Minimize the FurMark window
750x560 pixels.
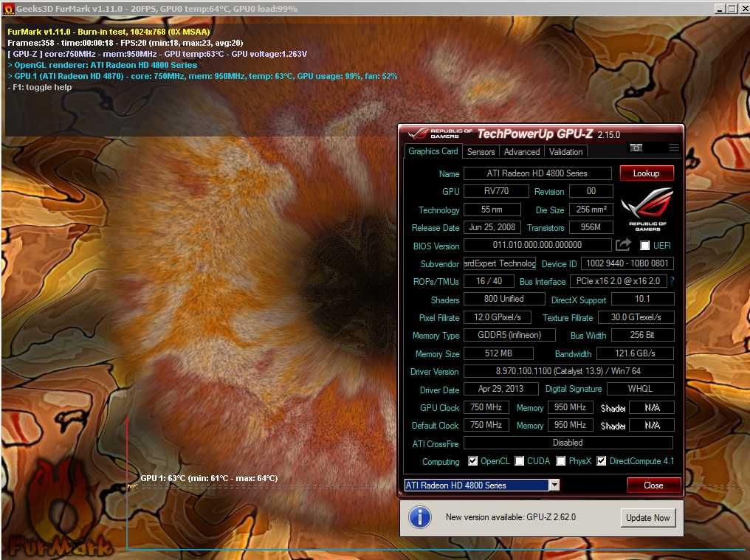click(720, 8)
